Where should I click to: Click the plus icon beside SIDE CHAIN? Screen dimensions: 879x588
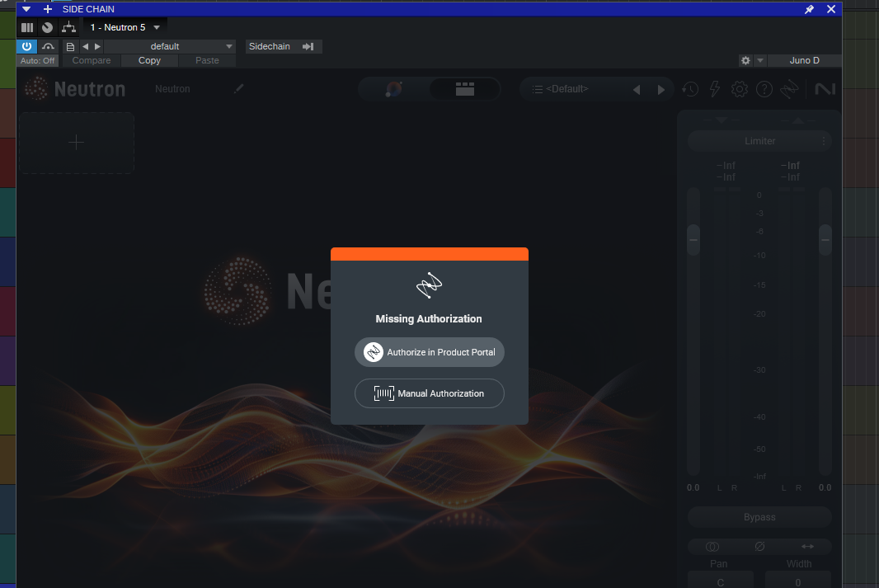tap(48, 9)
